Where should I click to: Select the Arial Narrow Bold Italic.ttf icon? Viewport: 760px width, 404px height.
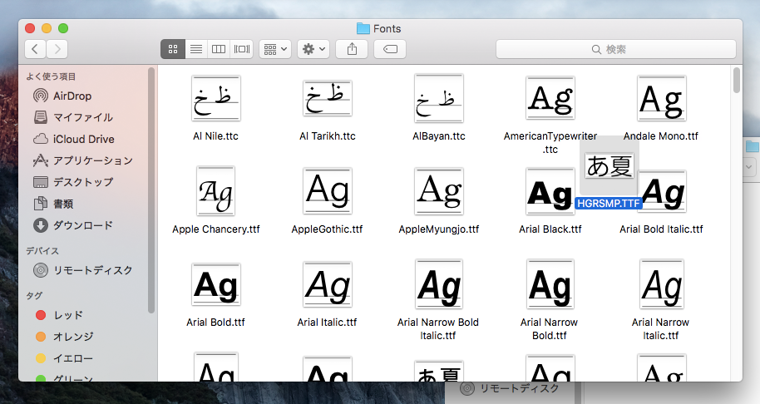(439, 284)
